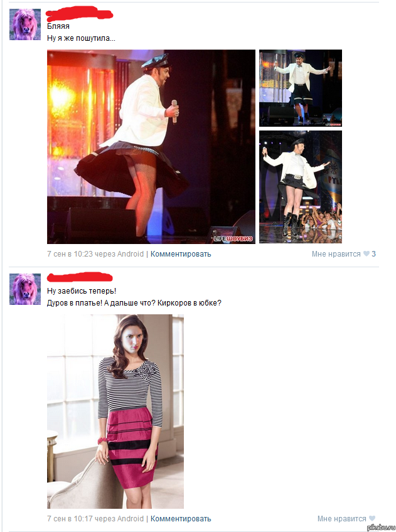The image size is (396, 532).
Task: Click the like count 3 on the top post
Action: [x=373, y=254]
